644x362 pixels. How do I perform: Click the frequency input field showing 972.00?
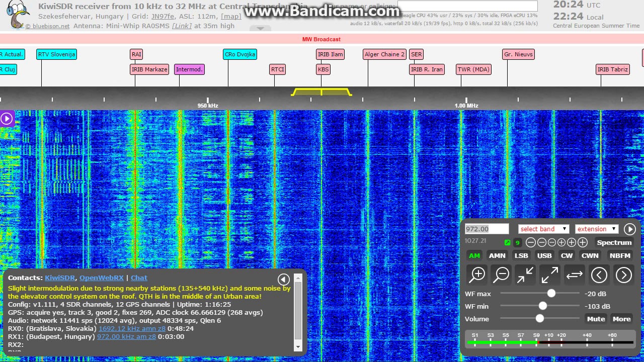tap(487, 229)
